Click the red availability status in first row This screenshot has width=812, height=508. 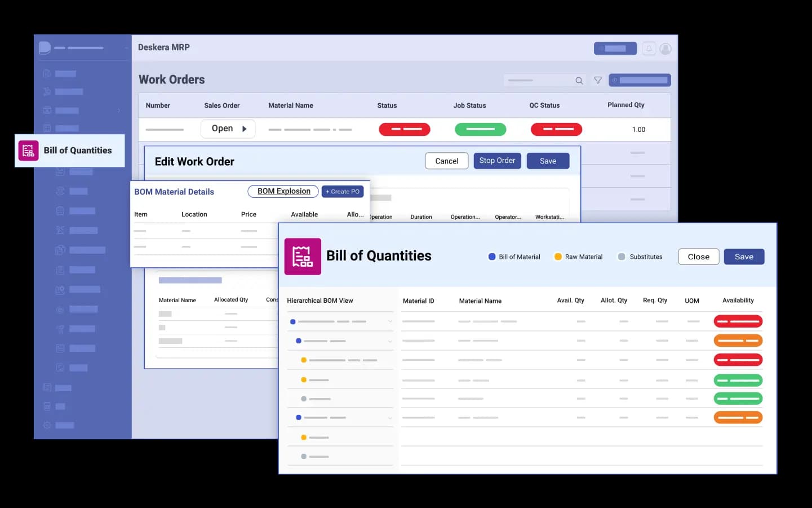pyautogui.click(x=738, y=321)
